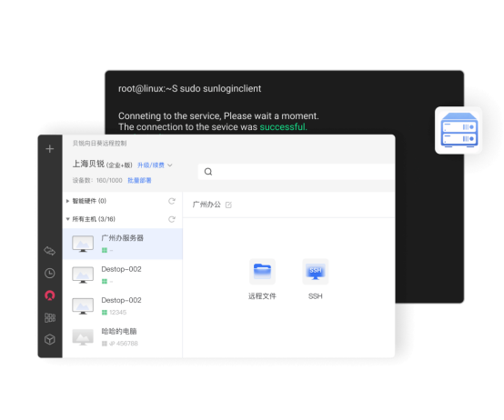Select host 广州办服务器
Image resolution: width=504 pixels, height=420 pixels.
point(123,244)
